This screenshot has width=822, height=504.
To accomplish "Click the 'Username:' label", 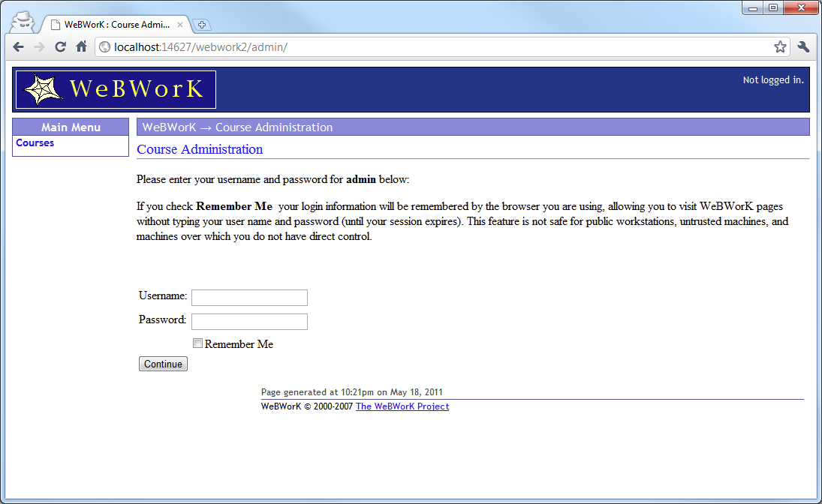I will click(x=163, y=295).
